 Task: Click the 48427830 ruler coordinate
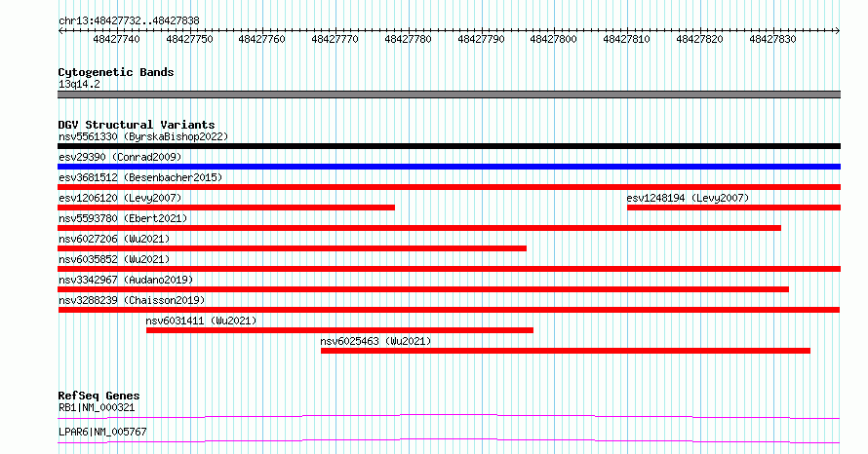pyautogui.click(x=772, y=39)
